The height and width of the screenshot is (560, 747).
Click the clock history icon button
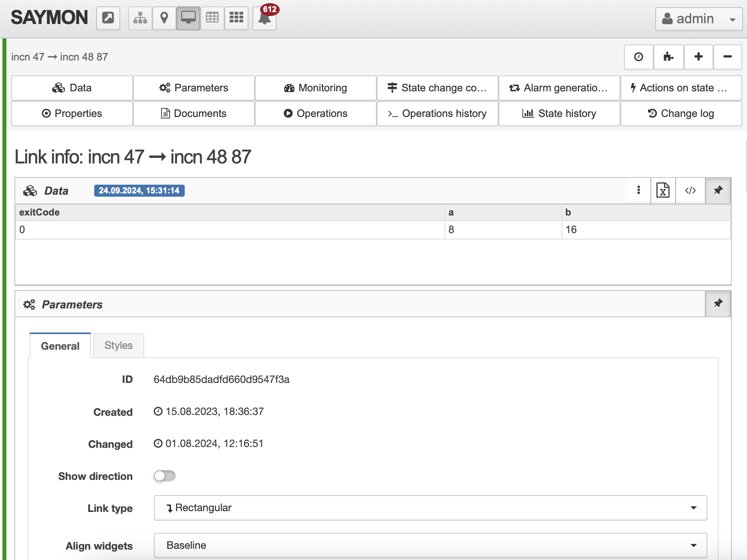(639, 57)
